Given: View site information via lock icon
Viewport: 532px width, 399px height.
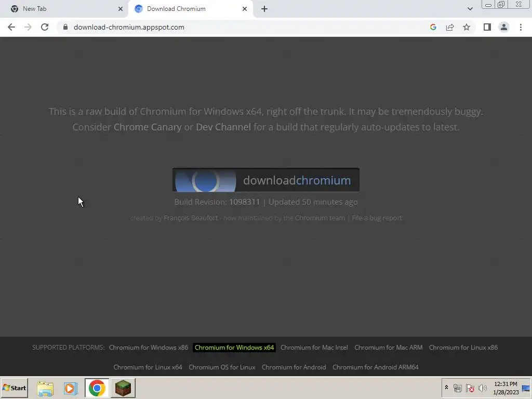Looking at the screenshot, I should click(65, 27).
